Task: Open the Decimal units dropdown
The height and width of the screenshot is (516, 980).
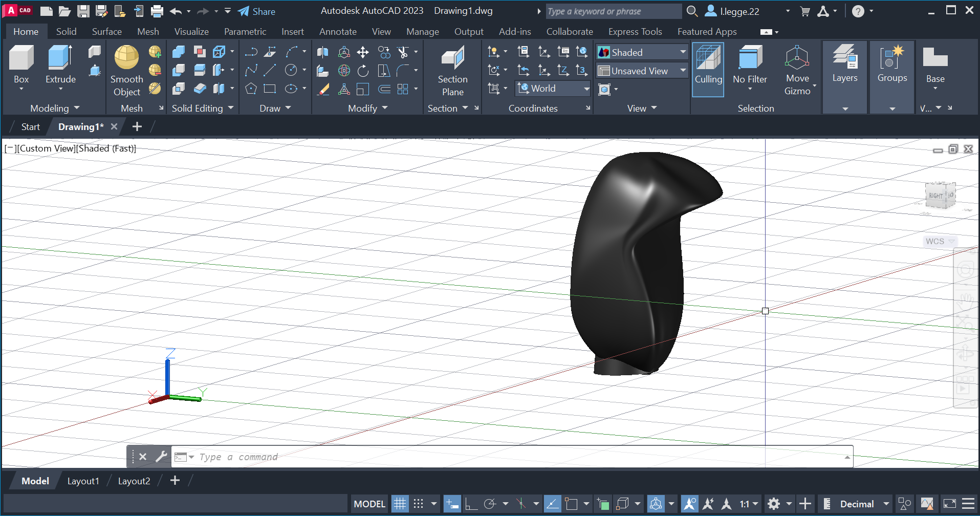Action: coord(865,504)
